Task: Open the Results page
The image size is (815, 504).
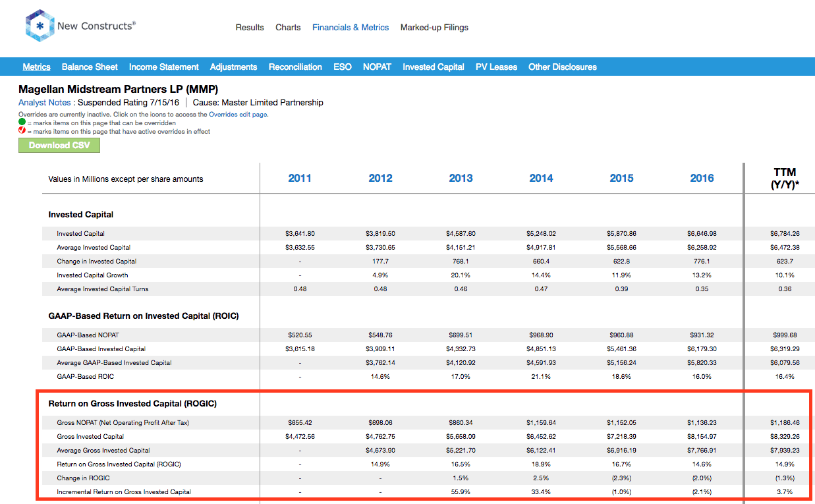Action: [x=250, y=28]
